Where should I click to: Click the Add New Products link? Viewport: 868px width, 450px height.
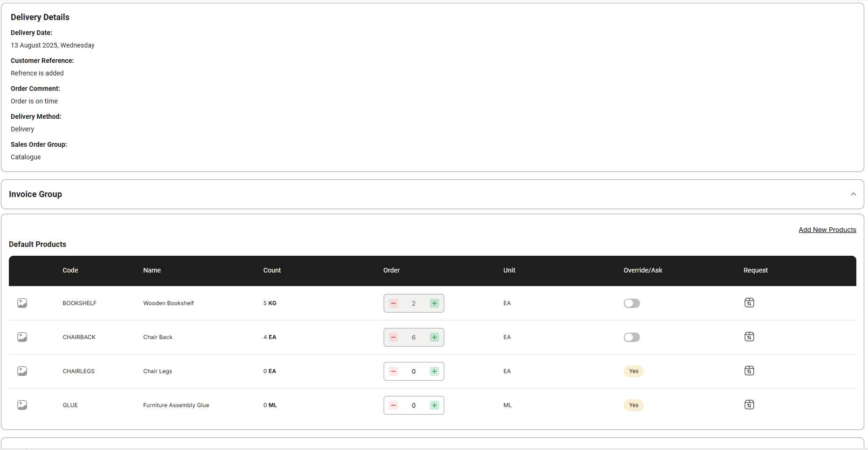coord(827,230)
